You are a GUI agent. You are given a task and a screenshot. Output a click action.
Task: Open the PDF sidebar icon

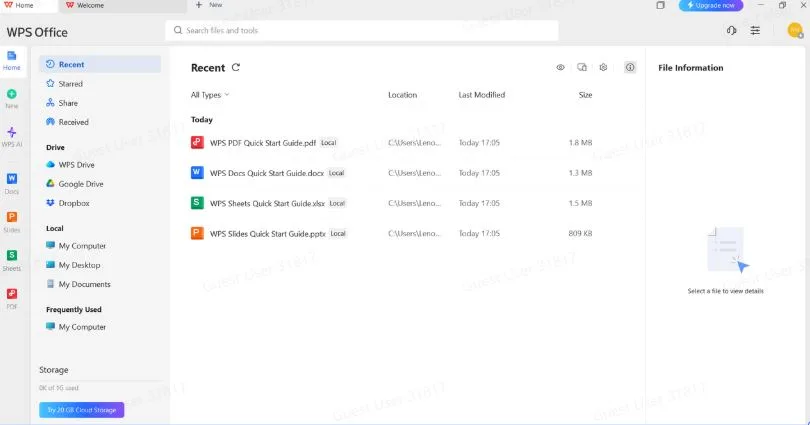click(11, 298)
